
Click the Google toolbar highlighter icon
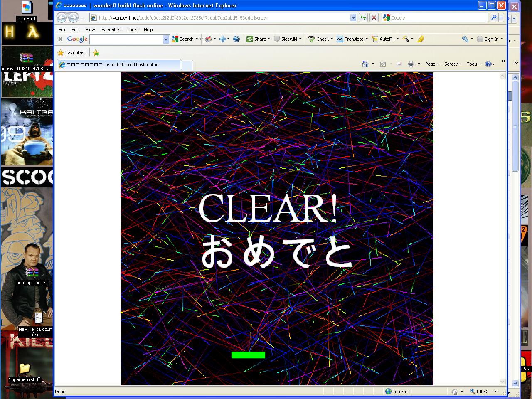click(420, 39)
